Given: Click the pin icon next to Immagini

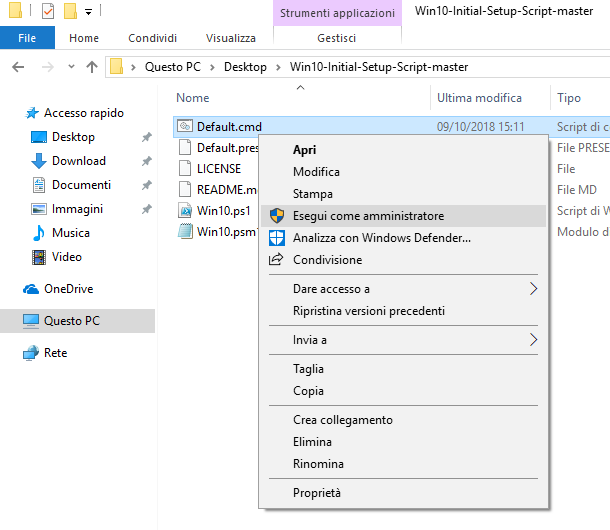Looking at the screenshot, I should click(x=146, y=209).
